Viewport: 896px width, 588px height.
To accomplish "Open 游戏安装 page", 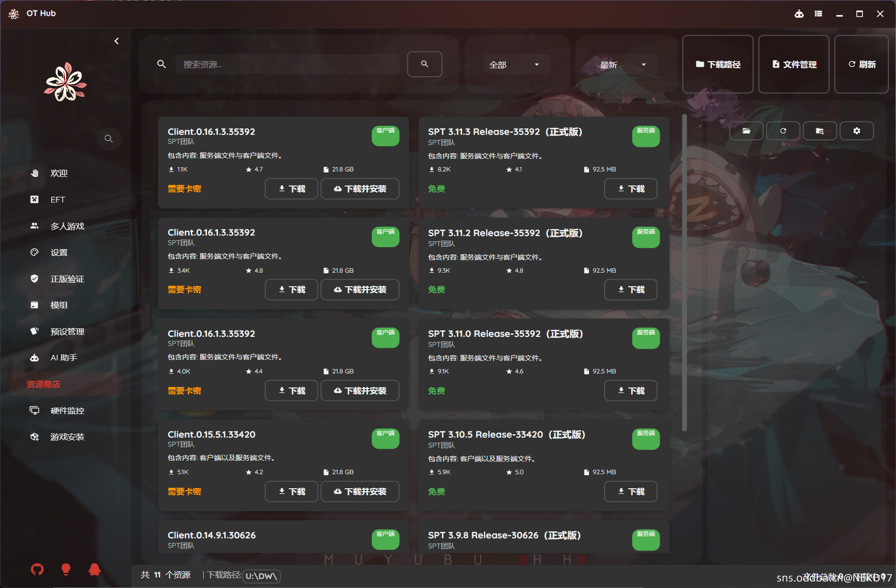I will pyautogui.click(x=66, y=437).
